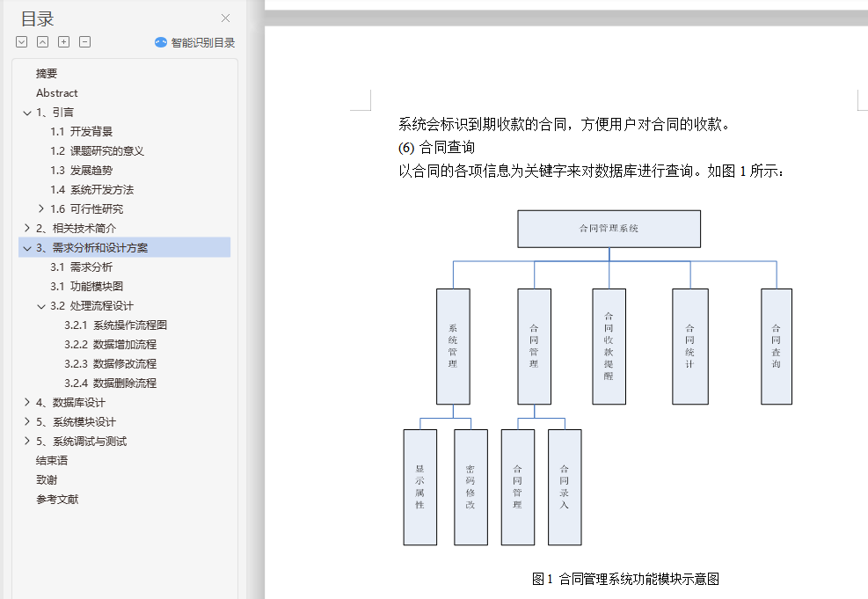Click the 合同管理系统 root box in diagram
The height and width of the screenshot is (599, 868).
click(609, 229)
